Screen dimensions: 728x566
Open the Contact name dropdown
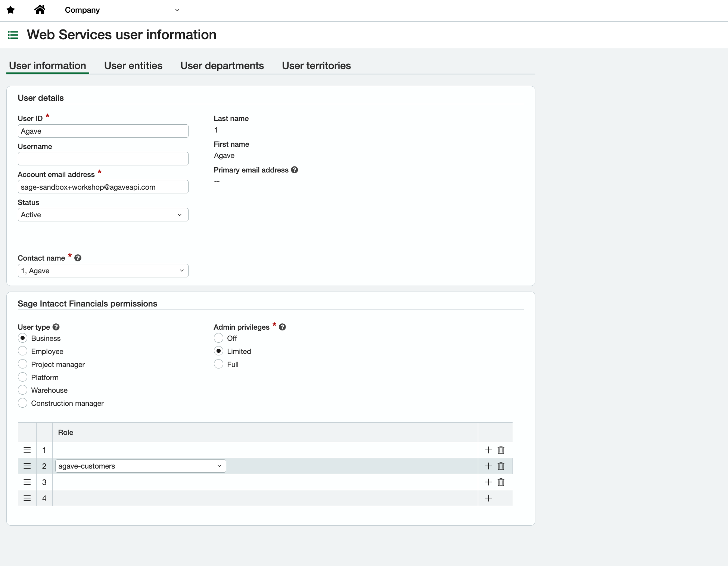point(103,271)
